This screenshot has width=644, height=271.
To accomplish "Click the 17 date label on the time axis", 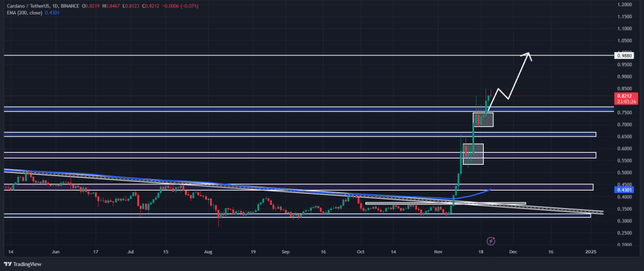I will point(96,252).
